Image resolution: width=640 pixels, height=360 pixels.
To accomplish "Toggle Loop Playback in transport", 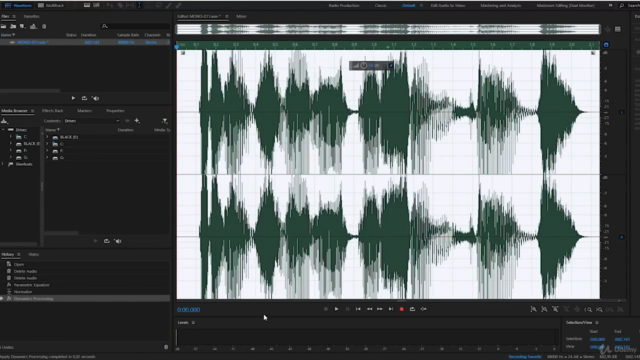I will tap(412, 309).
